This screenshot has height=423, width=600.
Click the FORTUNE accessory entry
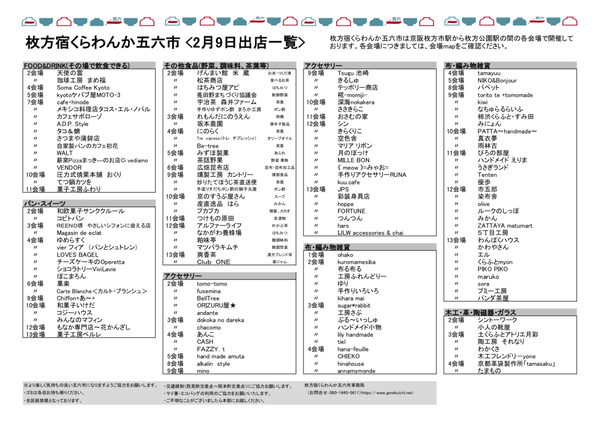(x=353, y=211)
